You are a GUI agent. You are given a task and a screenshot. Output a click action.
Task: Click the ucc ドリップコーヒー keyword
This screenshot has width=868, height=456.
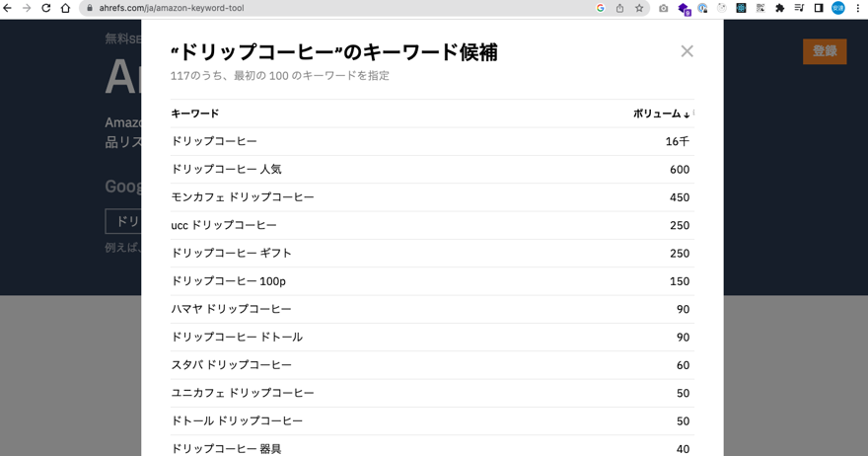pos(224,225)
